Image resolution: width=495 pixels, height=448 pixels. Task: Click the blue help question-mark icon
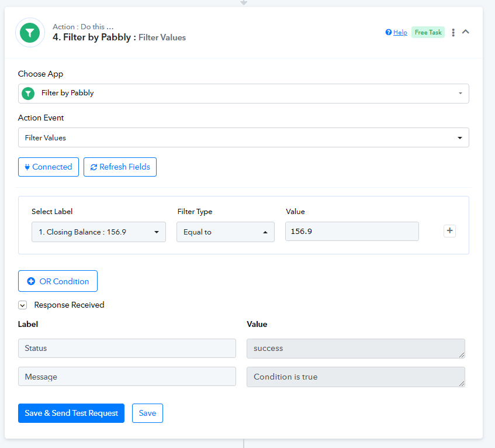coord(389,32)
